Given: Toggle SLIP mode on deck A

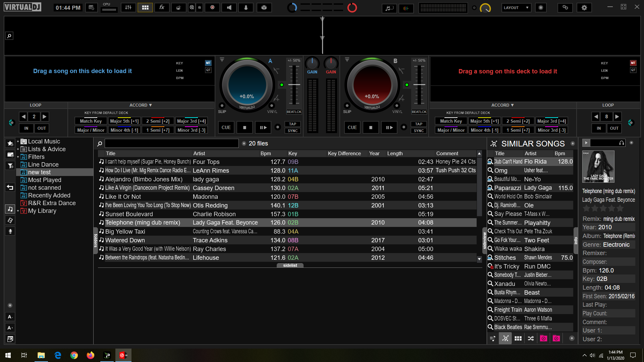Looking at the screenshot, I should [x=222, y=106].
